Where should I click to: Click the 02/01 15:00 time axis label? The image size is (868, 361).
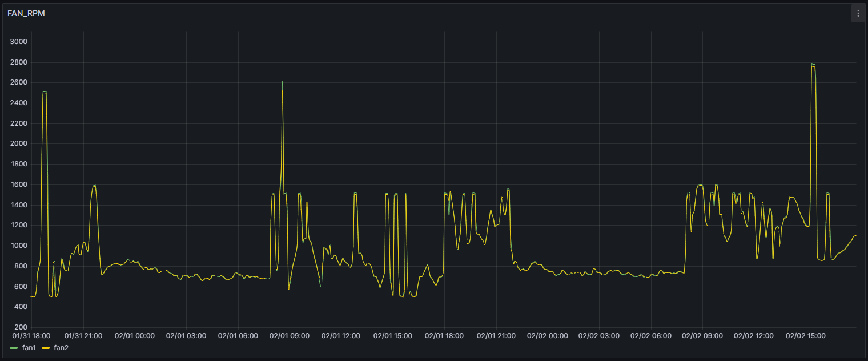(x=393, y=336)
